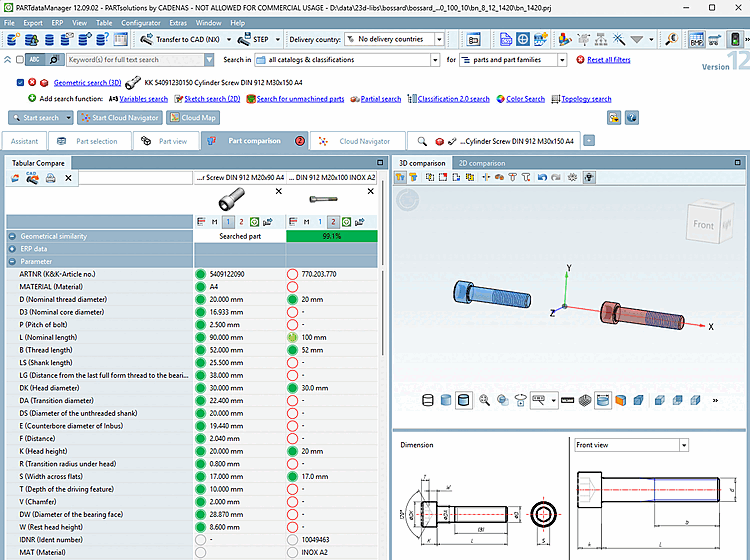Click the wireframe cylinder display icon
The image size is (750, 560).
[429, 400]
